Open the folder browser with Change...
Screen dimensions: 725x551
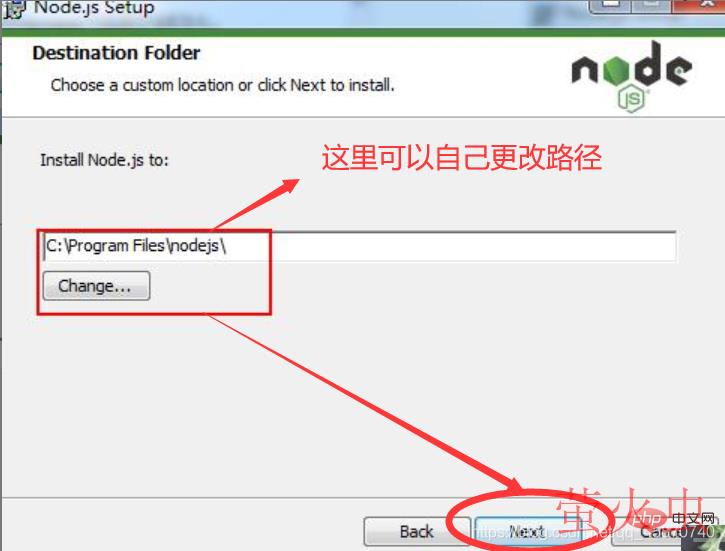96,286
